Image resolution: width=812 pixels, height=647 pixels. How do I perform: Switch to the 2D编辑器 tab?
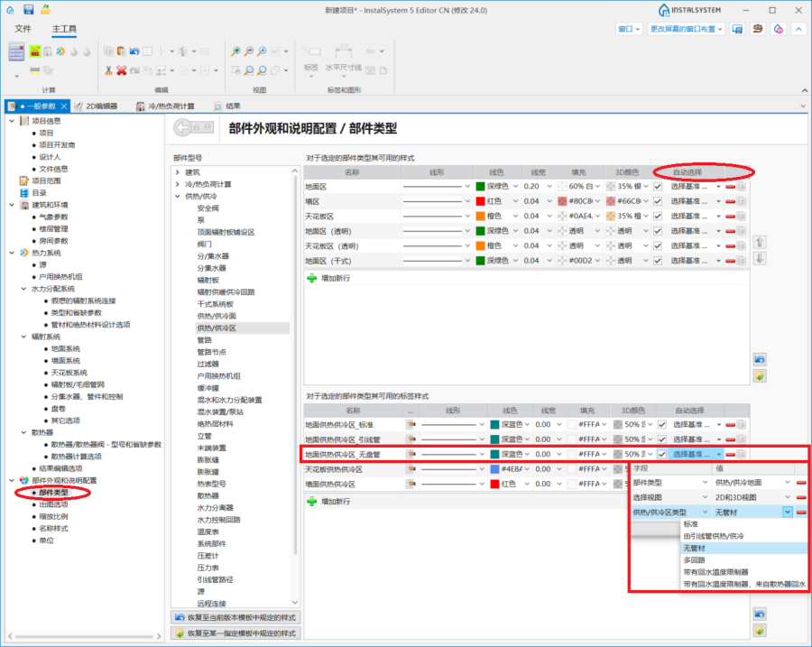97,106
